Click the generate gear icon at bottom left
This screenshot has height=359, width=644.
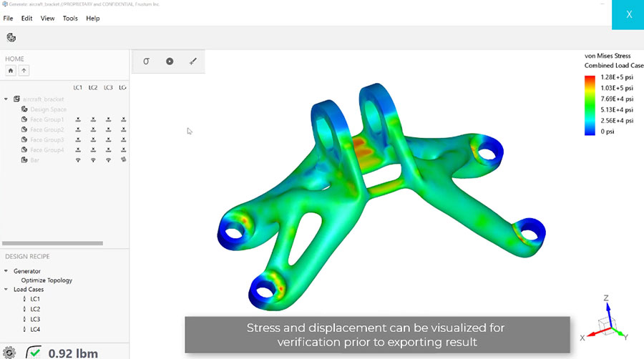9,352
